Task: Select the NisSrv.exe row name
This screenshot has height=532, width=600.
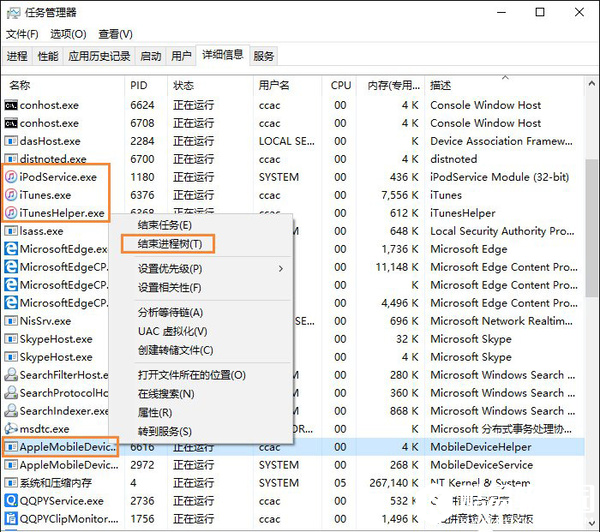Action: click(45, 321)
